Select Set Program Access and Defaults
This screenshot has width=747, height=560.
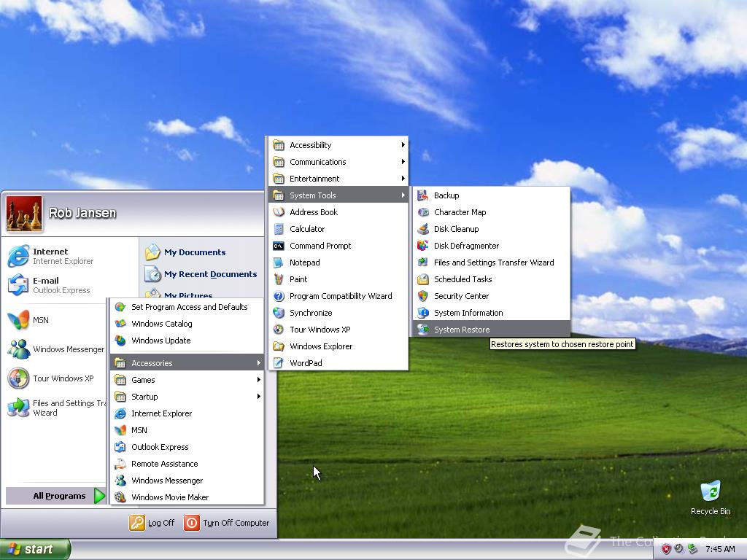[x=187, y=307]
